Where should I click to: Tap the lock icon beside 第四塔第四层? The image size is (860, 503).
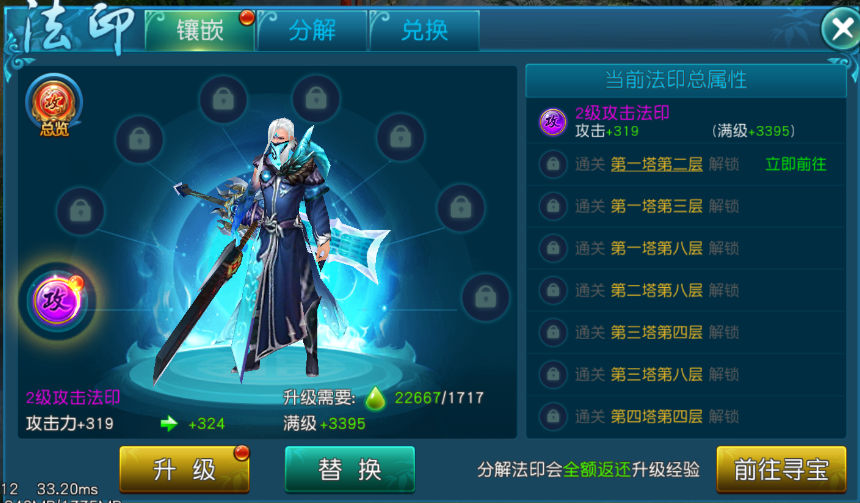(553, 416)
